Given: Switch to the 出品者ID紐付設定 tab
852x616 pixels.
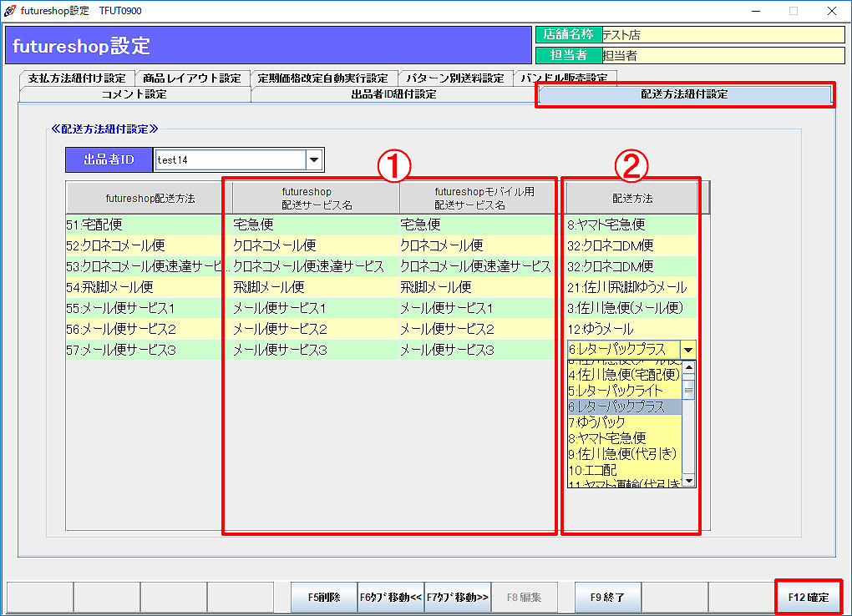Looking at the screenshot, I should tap(393, 94).
